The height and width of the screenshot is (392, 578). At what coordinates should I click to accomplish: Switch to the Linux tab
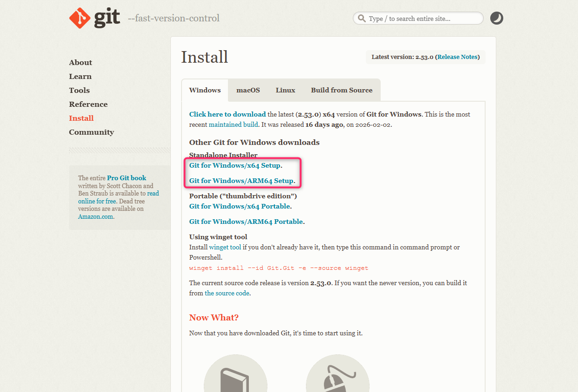(x=285, y=90)
